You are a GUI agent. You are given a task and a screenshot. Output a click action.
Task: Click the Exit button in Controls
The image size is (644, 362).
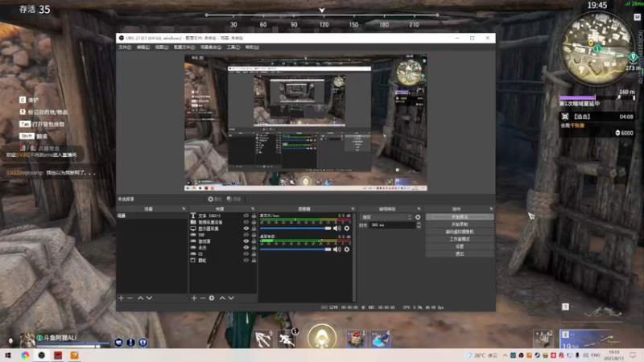pos(460,253)
